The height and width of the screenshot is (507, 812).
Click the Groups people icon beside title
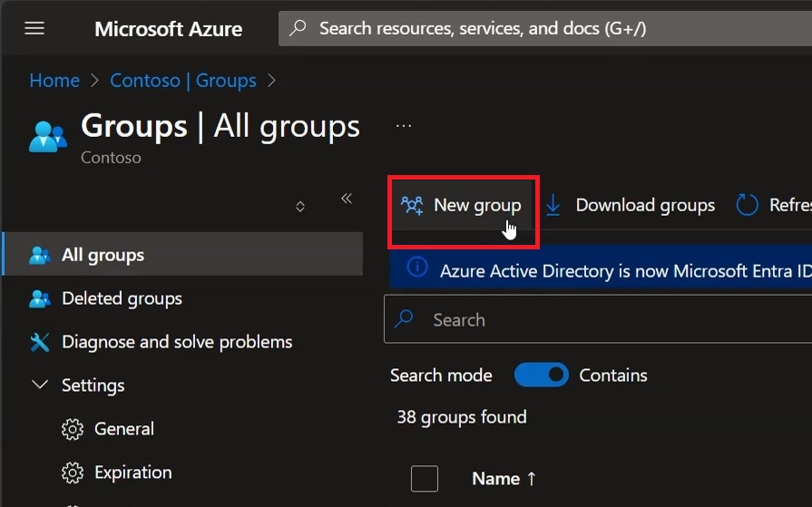point(48,137)
